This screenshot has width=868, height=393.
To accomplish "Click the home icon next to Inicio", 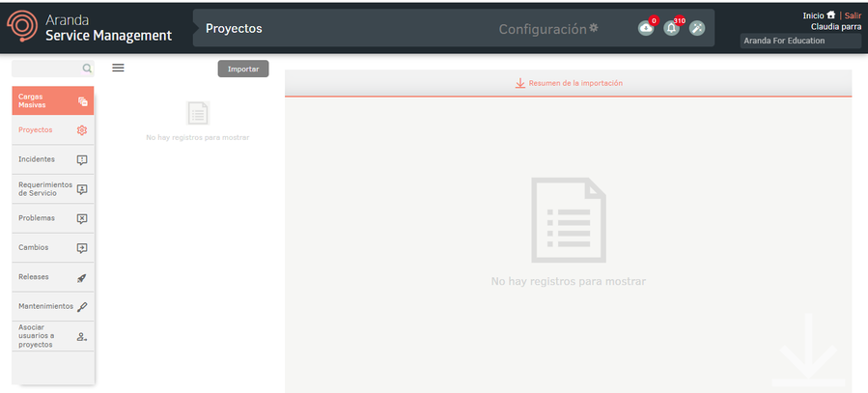I will coord(830,15).
